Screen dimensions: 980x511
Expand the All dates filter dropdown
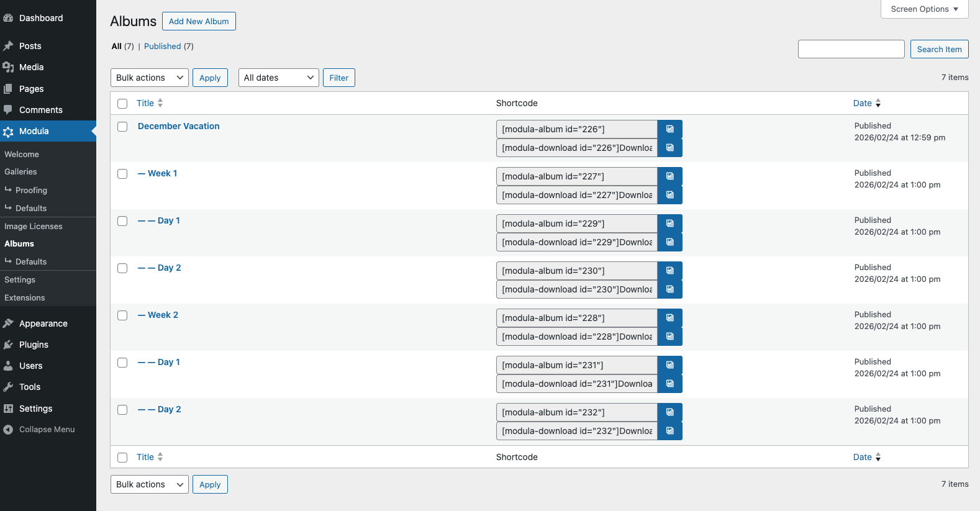[278, 78]
